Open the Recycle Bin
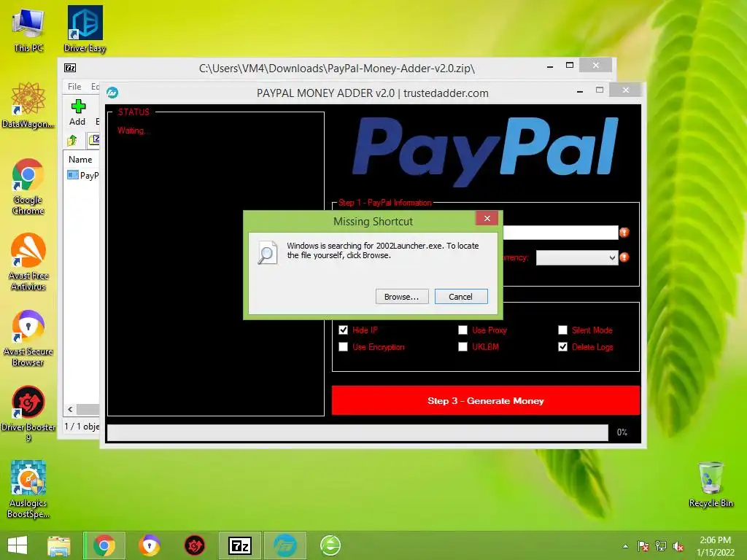The height and width of the screenshot is (560, 747). coord(711,485)
